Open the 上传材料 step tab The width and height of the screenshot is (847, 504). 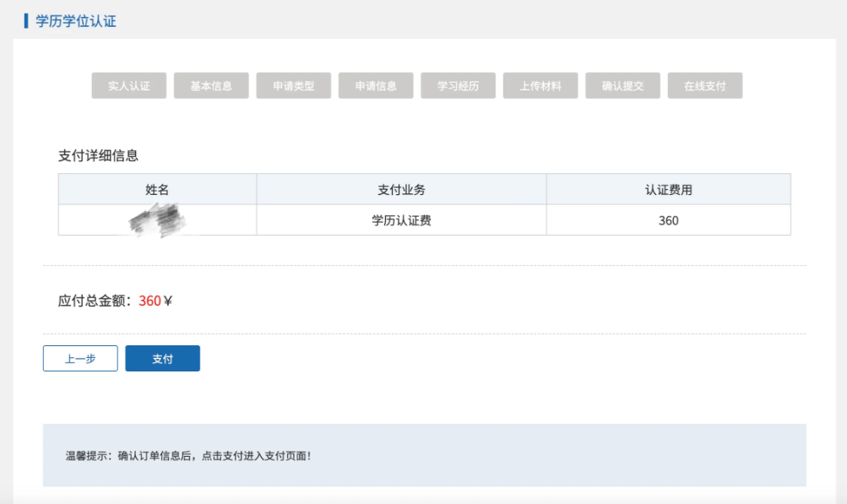click(x=540, y=85)
